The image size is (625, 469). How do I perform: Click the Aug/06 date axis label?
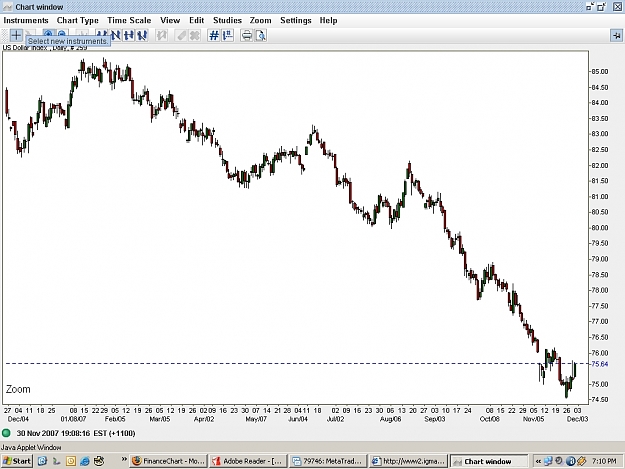pyautogui.click(x=390, y=419)
